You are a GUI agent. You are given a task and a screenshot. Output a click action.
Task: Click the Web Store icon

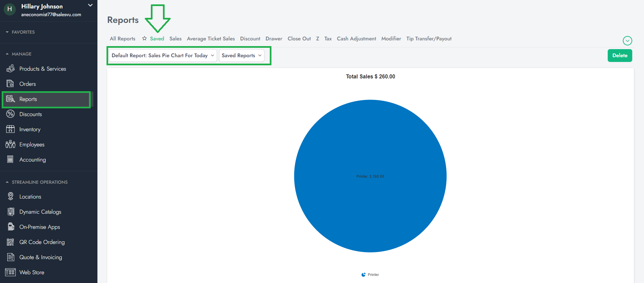click(10, 272)
